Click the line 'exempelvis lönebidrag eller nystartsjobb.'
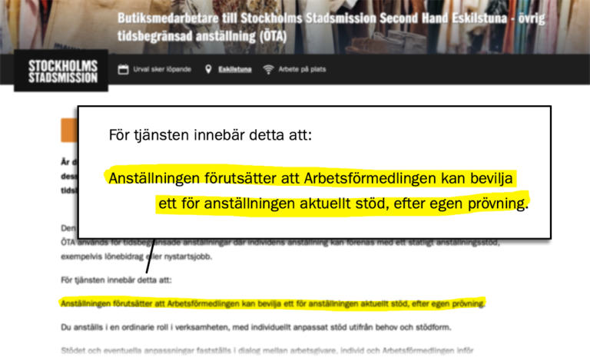The height and width of the screenshot is (364, 590). [x=137, y=256]
